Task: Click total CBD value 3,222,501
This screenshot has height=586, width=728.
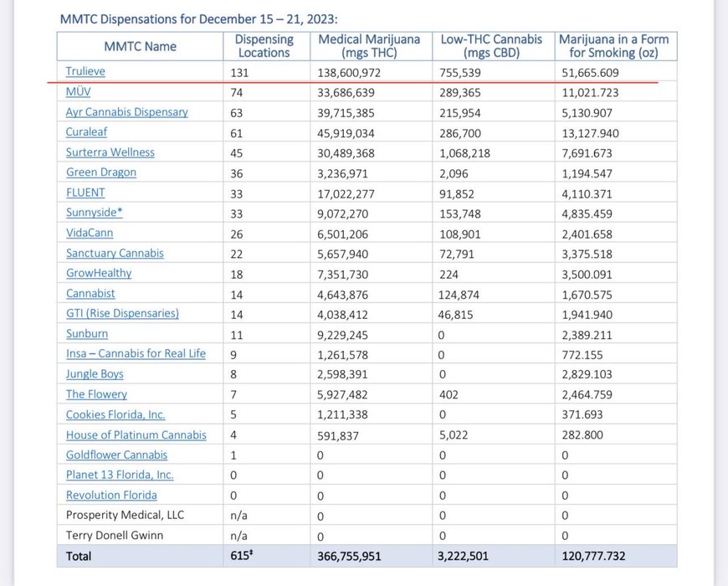Action: click(x=463, y=557)
